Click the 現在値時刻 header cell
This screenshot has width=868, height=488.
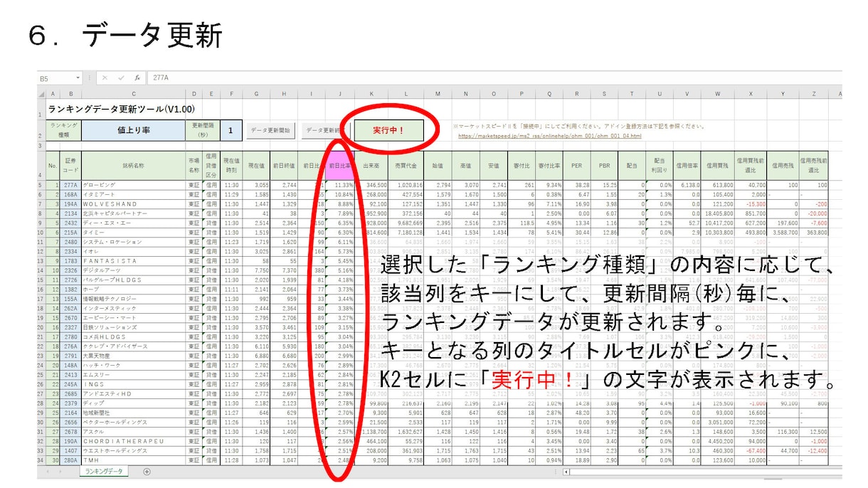point(231,164)
